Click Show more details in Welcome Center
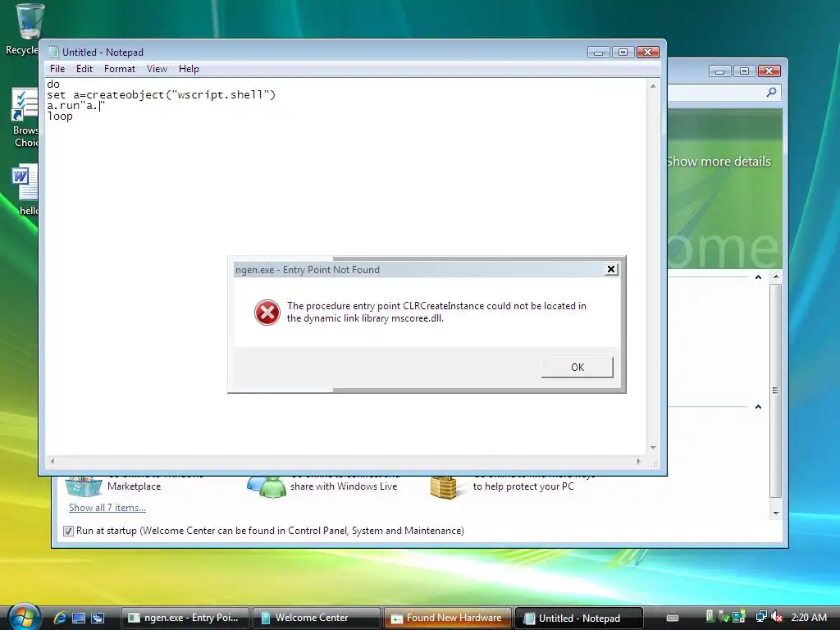840x630 pixels. point(719,162)
